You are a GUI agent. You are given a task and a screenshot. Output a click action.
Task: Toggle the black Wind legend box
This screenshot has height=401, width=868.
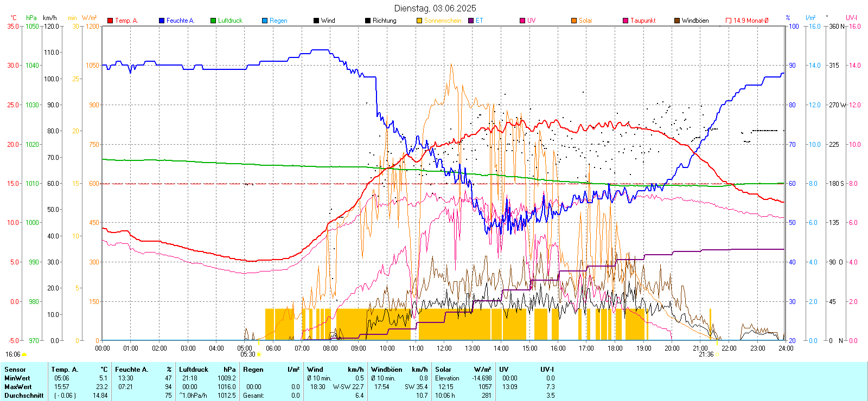[316, 21]
